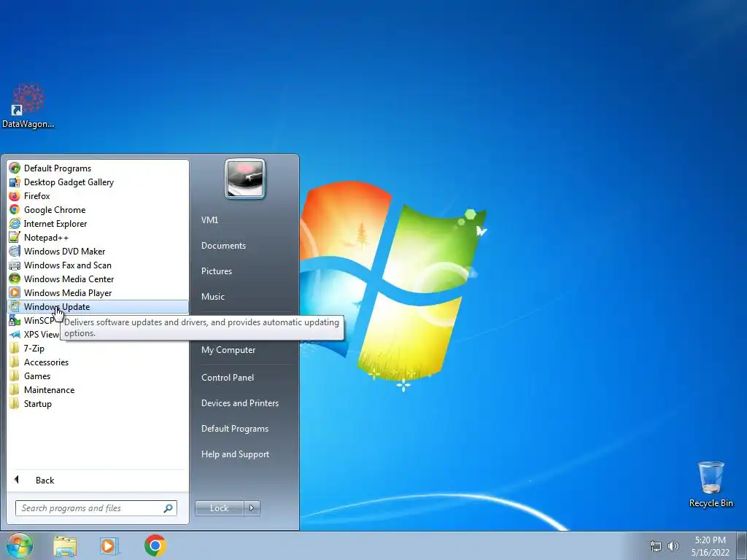The height and width of the screenshot is (560, 747).
Task: Click the network tray icon
Action: pos(656,546)
